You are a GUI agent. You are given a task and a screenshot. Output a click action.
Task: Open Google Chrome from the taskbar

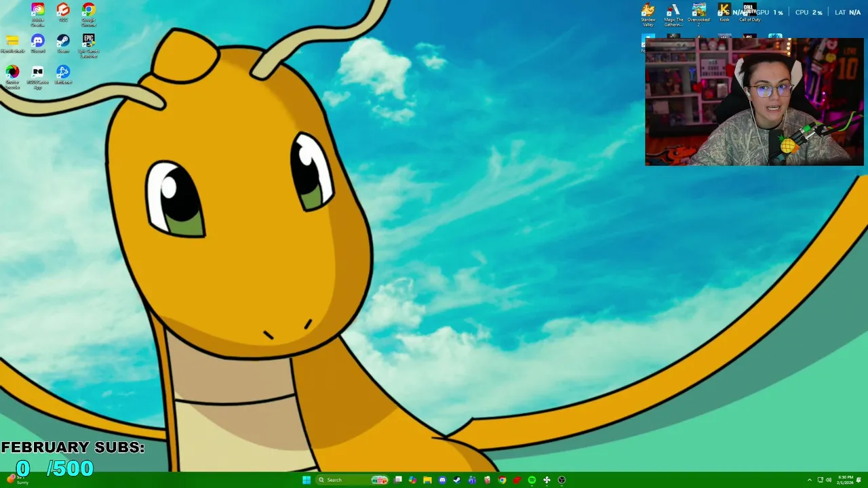pos(502,480)
